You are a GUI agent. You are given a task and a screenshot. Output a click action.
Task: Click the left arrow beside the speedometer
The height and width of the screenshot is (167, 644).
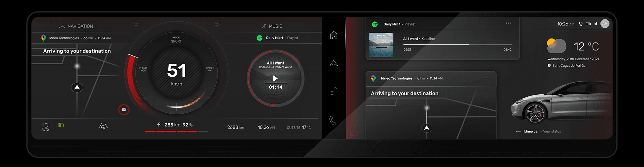[136, 24]
